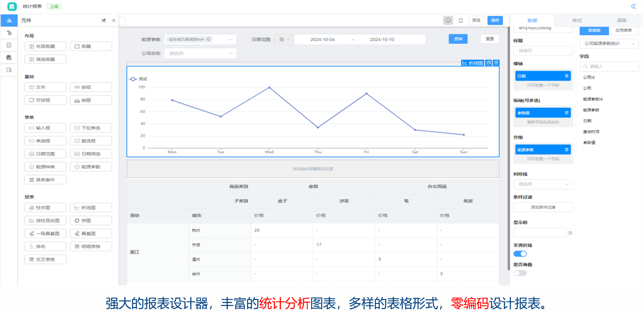
Task: Copy the line chart component icon
Action: pyautogui.click(x=489, y=63)
